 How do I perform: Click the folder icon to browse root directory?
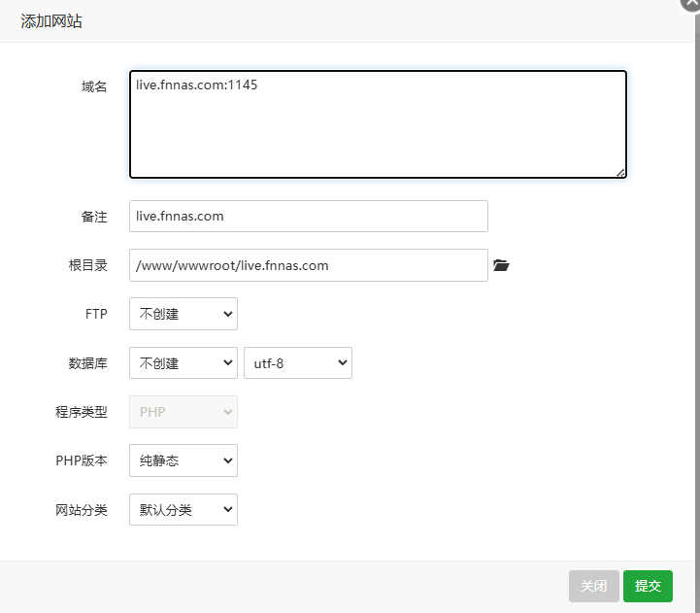(x=501, y=265)
